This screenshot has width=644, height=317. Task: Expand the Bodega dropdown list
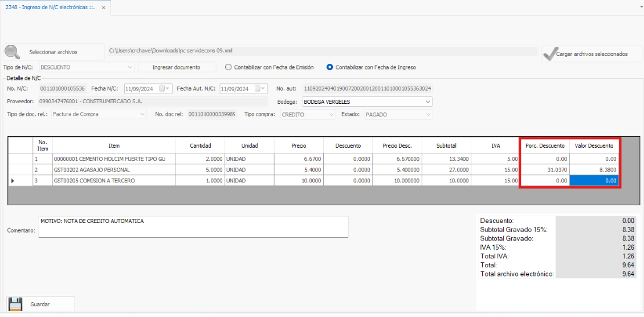[x=427, y=101]
